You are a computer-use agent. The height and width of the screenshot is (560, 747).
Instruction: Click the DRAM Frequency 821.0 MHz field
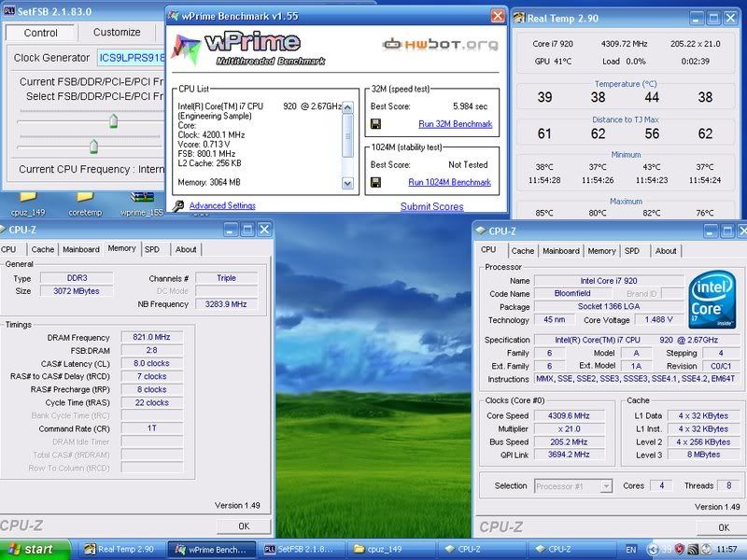pos(151,337)
